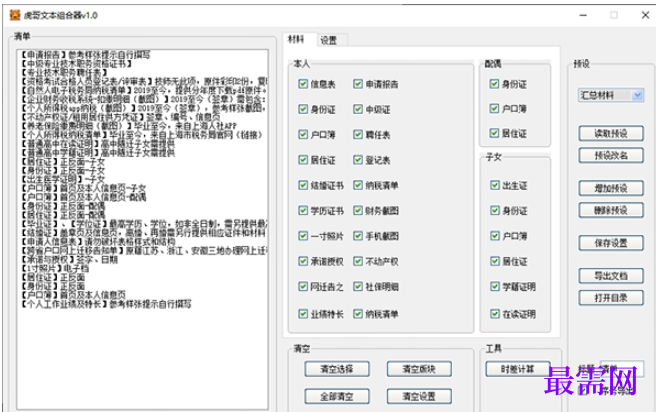This screenshot has width=656, height=412.
Task: Click the tiger app icon in title bar
Action: click(15, 16)
